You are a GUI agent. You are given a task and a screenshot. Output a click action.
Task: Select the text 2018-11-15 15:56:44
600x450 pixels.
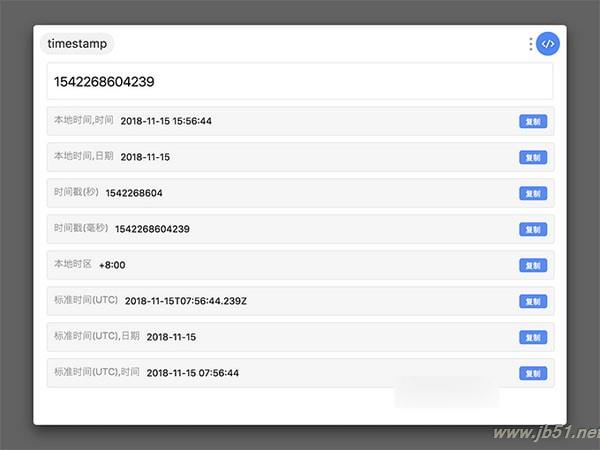166,121
